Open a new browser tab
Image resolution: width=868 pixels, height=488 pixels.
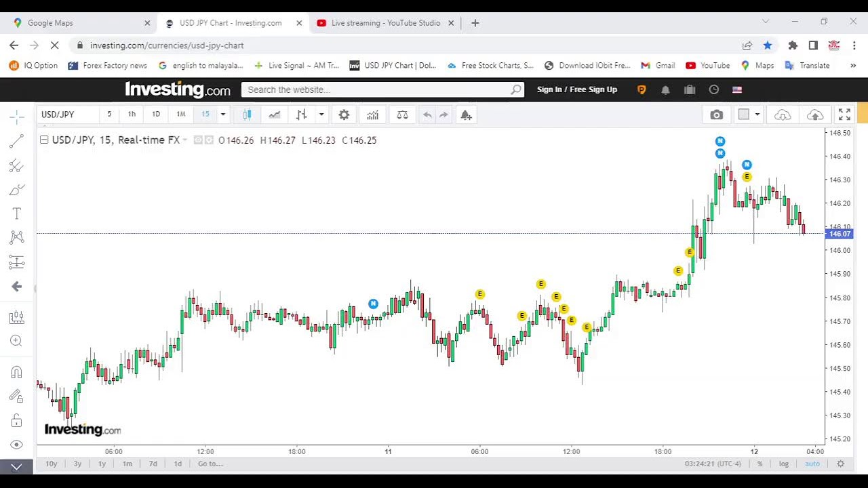point(475,23)
